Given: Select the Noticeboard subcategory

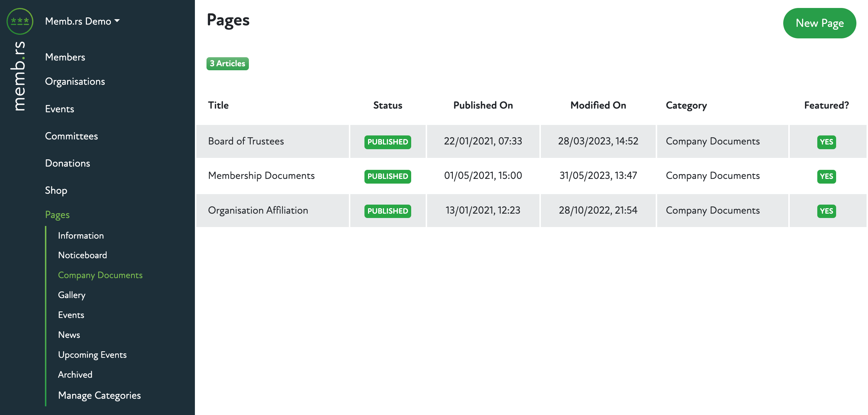Looking at the screenshot, I should click(83, 255).
